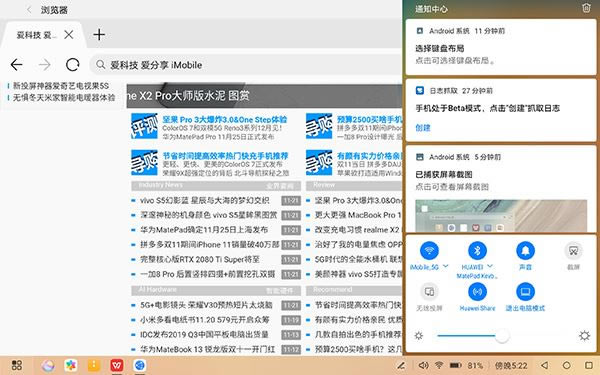The image size is (600, 375).
Task: Close the 爱科技 browser tab
Action: pyautogui.click(x=69, y=35)
